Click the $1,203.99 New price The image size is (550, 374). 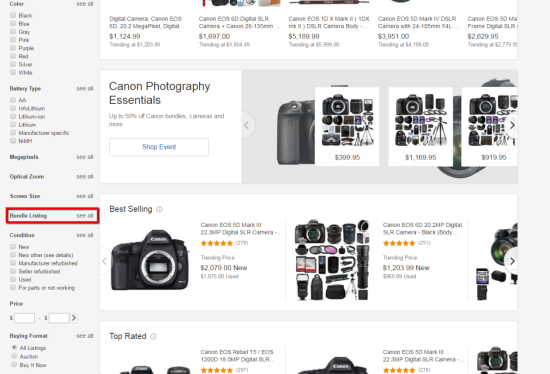[x=406, y=268]
